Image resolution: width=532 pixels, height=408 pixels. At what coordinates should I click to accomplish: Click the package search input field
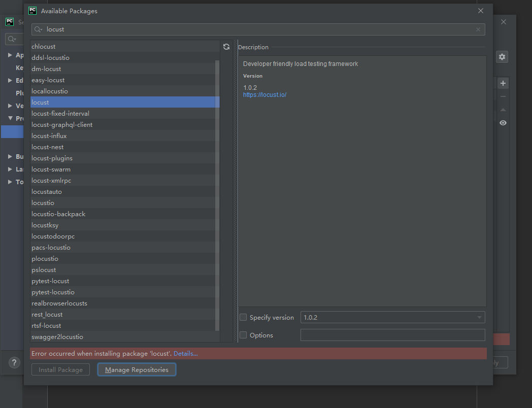pyautogui.click(x=258, y=29)
